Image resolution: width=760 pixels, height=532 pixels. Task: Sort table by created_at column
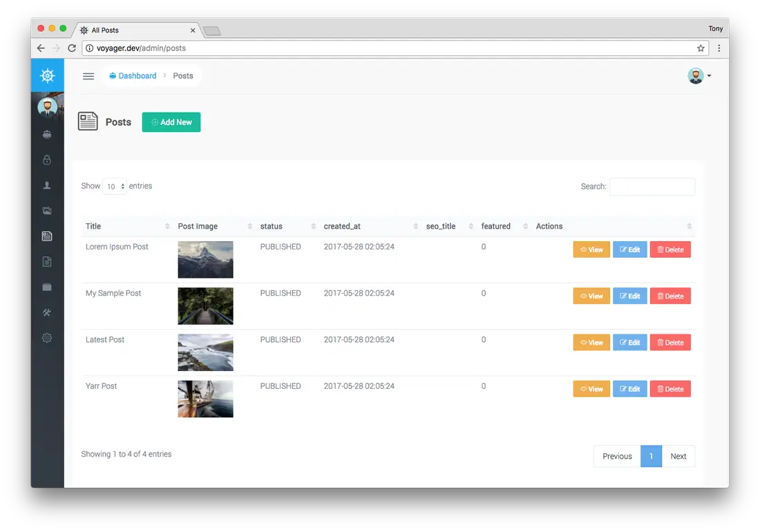pyautogui.click(x=371, y=226)
